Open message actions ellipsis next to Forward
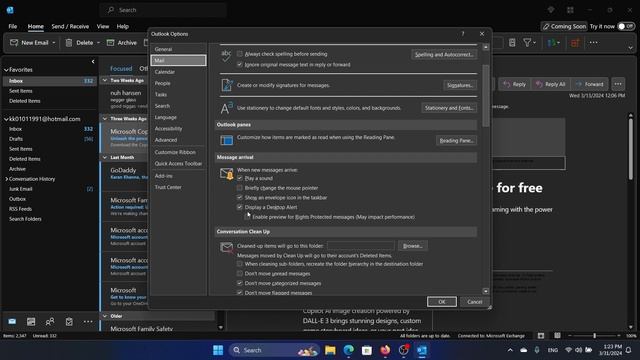The width and height of the screenshot is (640, 360). (x=618, y=84)
